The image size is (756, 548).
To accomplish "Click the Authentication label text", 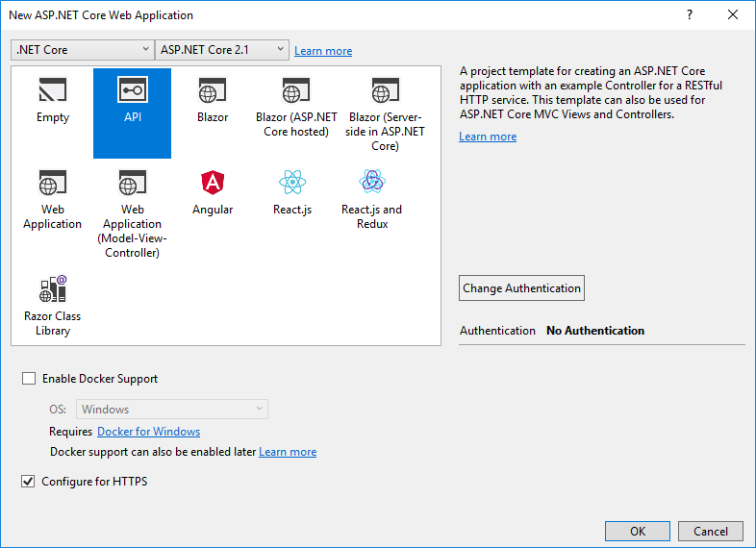I will [497, 331].
